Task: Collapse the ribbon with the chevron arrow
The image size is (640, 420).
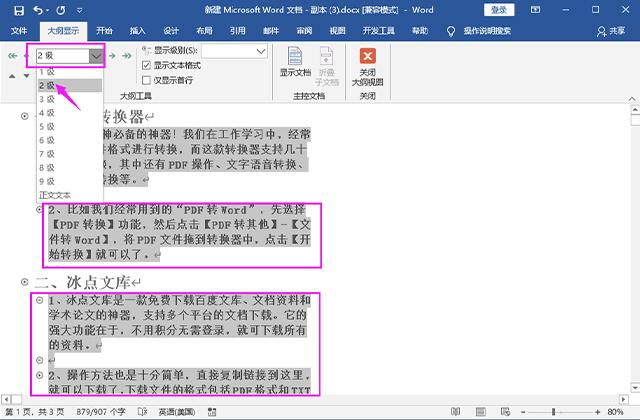Action: [632, 99]
